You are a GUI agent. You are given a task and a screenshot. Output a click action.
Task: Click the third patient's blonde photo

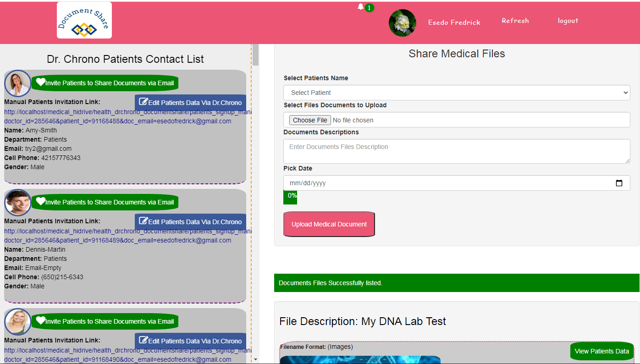(18, 322)
